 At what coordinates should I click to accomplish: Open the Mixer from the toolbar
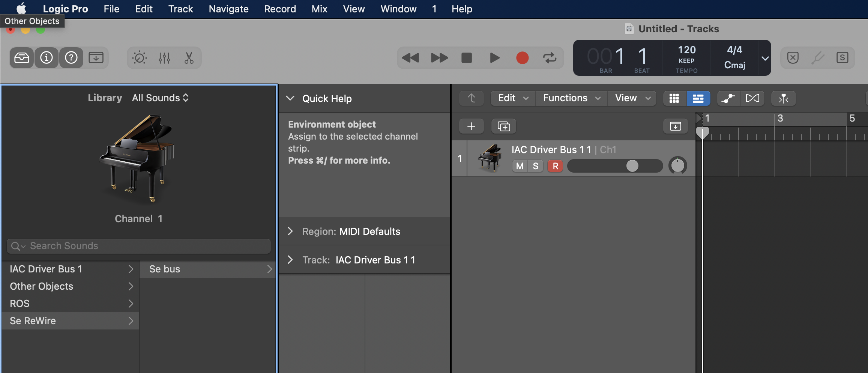[164, 58]
